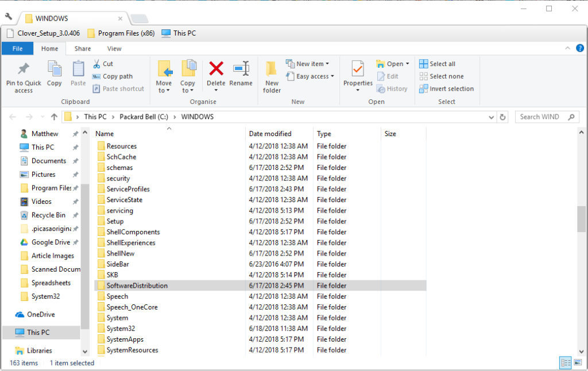This screenshot has width=588, height=371.
Task: Expand address bar history dropdown
Action: 491,117
